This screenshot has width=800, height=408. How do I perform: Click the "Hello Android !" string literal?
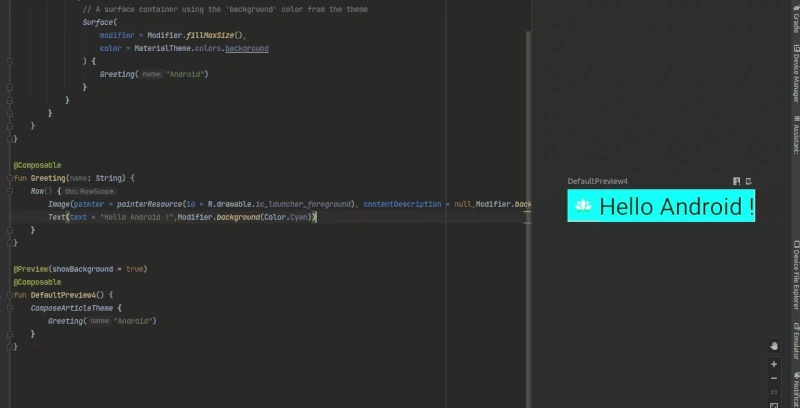click(x=137, y=217)
